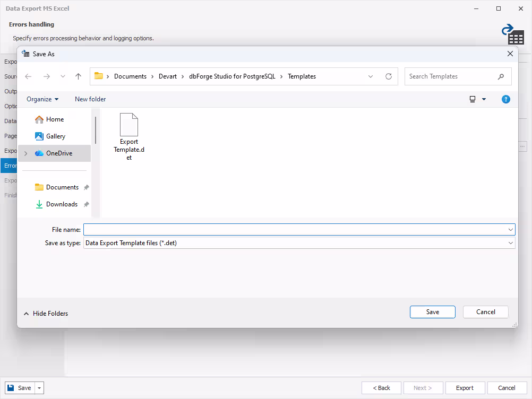
Task: Change the view layout icon
Action: [x=473, y=99]
